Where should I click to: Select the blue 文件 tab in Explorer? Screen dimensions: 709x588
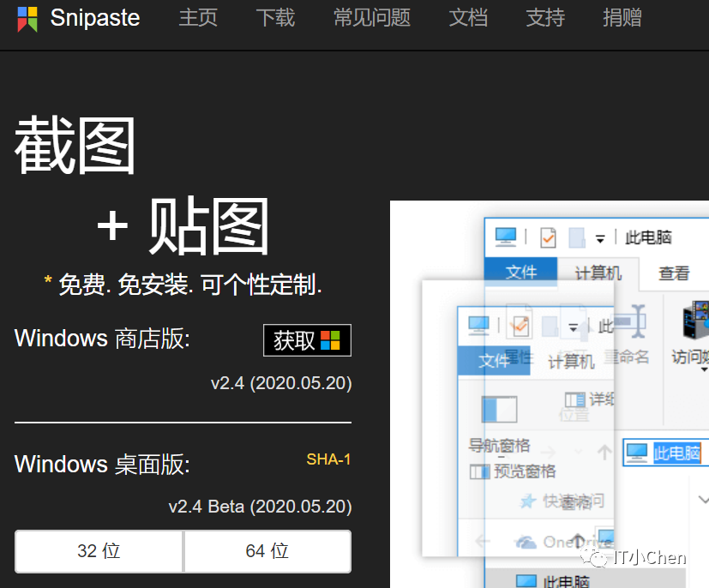point(520,272)
